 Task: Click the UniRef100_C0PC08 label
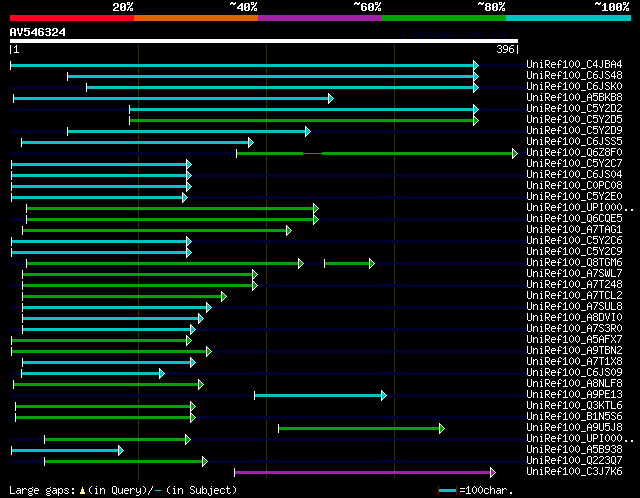click(574, 186)
